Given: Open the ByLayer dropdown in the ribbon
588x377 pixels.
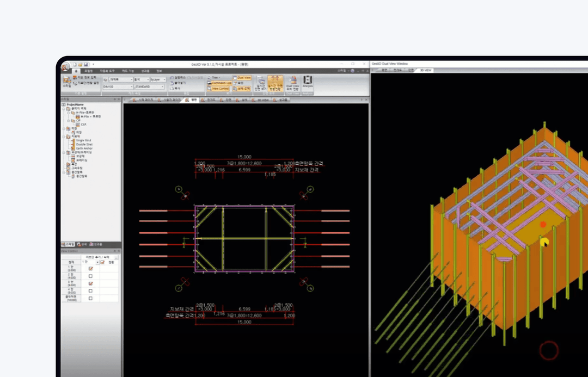Looking at the screenshot, I should 158,79.
